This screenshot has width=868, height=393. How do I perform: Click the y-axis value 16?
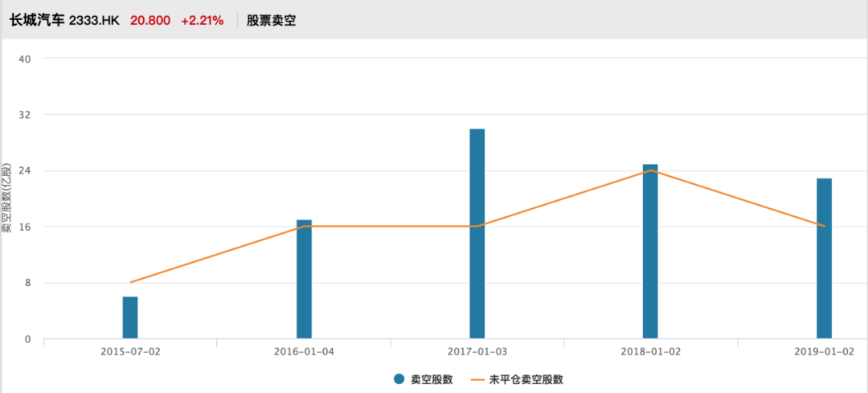tap(26, 227)
